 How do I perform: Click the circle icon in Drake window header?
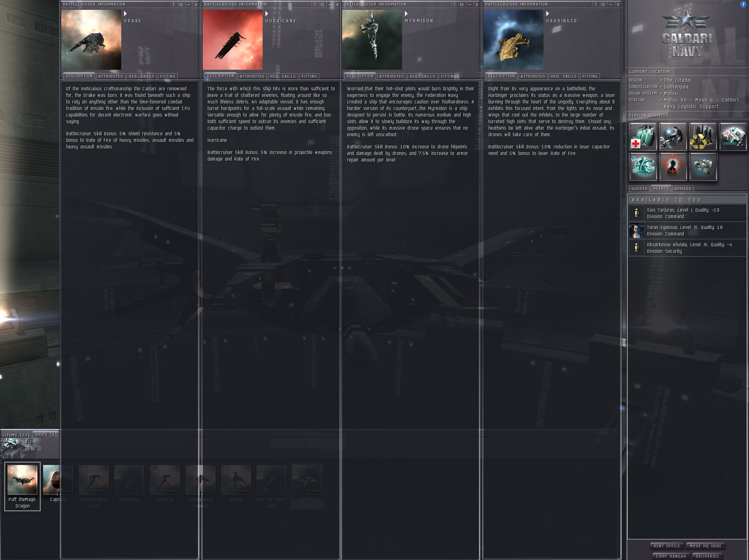tap(181, 4)
